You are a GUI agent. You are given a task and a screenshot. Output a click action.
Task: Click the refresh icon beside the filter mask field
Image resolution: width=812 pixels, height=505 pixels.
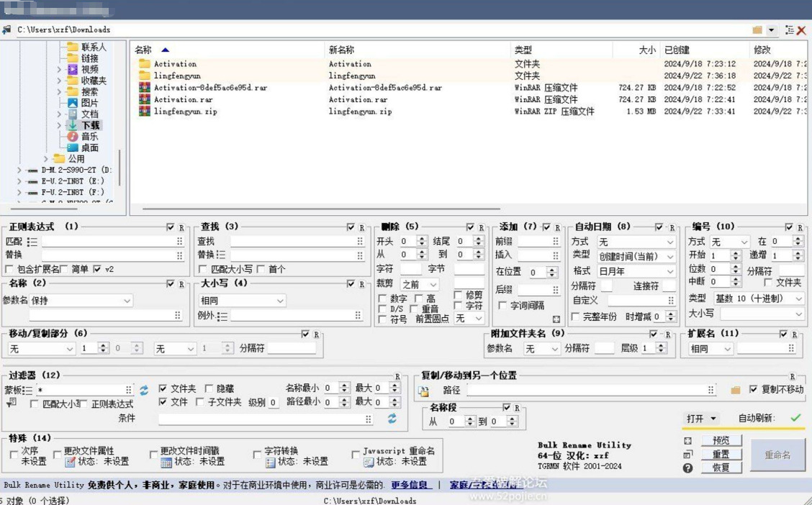144,390
